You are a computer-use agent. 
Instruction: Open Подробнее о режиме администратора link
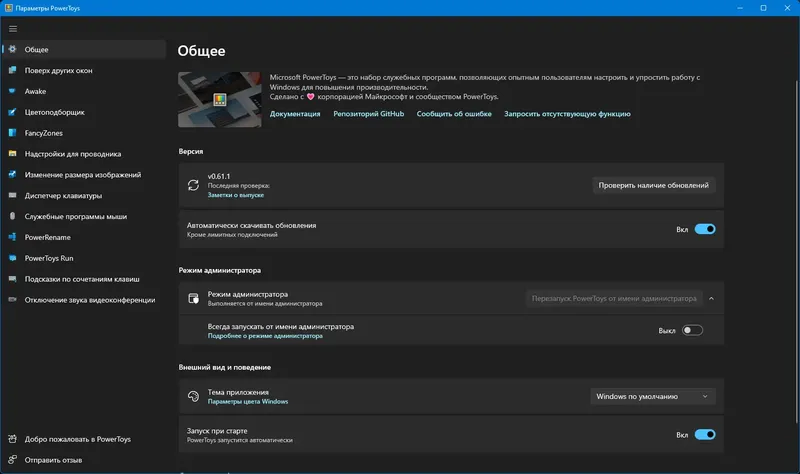click(265, 336)
